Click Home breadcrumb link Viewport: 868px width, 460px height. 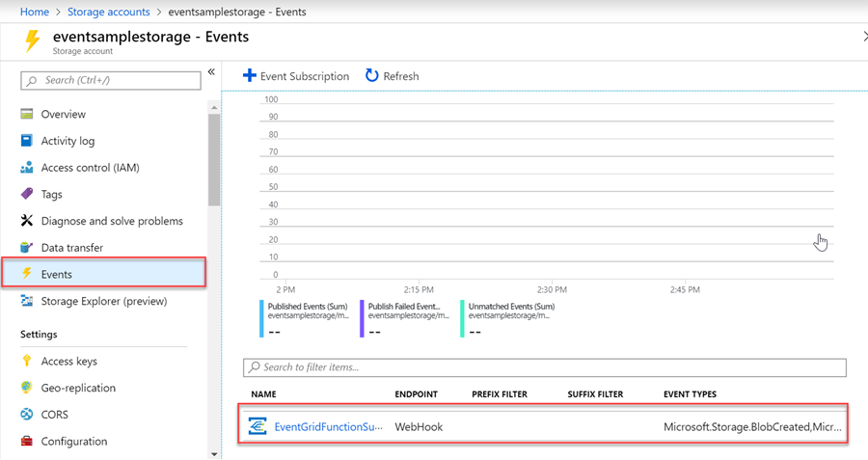(35, 12)
